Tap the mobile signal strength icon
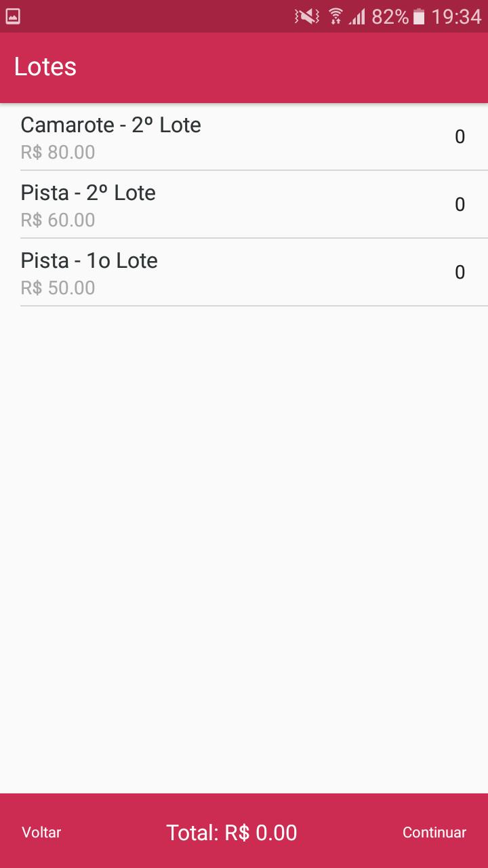 pyautogui.click(x=357, y=16)
